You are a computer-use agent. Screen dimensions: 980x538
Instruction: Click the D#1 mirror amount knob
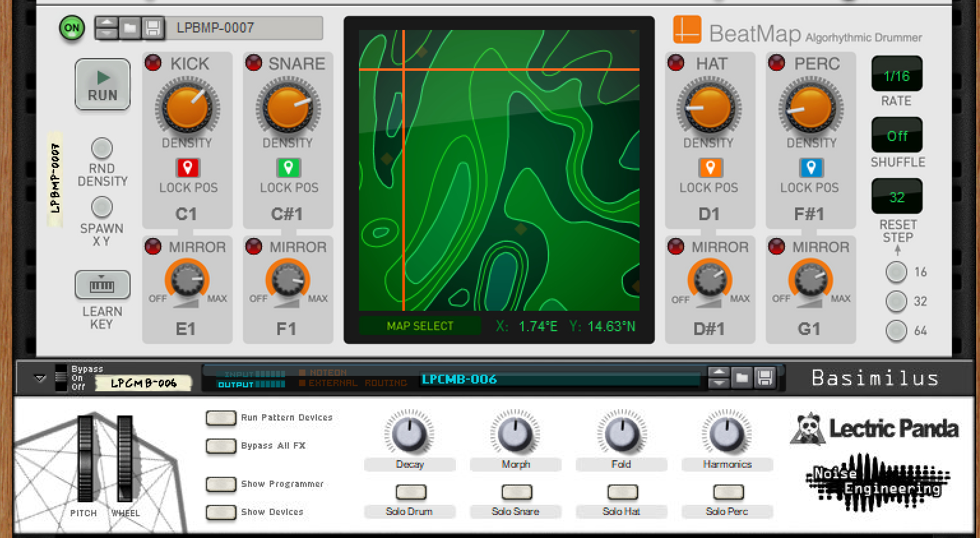pos(710,280)
